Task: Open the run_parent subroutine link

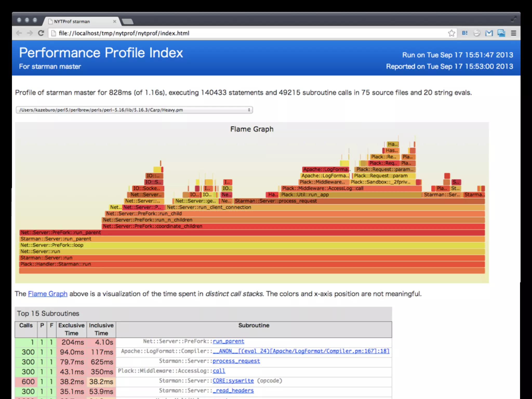Action: pos(228,341)
